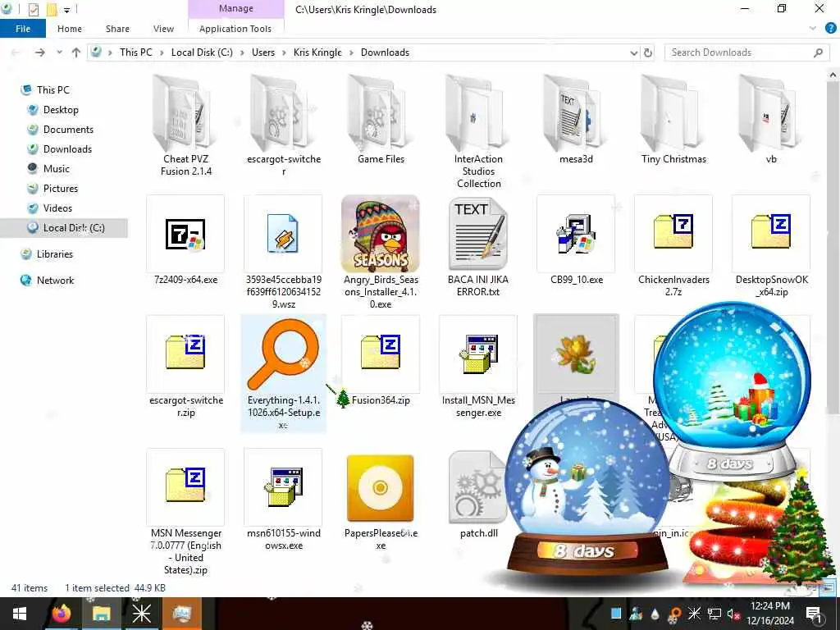This screenshot has height=630, width=840.
Task: Select the BACA INI JIKA ERROR.txt file
Action: pos(478,246)
